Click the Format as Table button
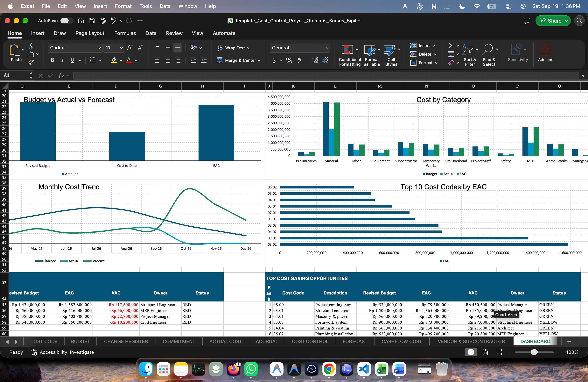Viewport: 588px width, 382px height. pos(372,55)
